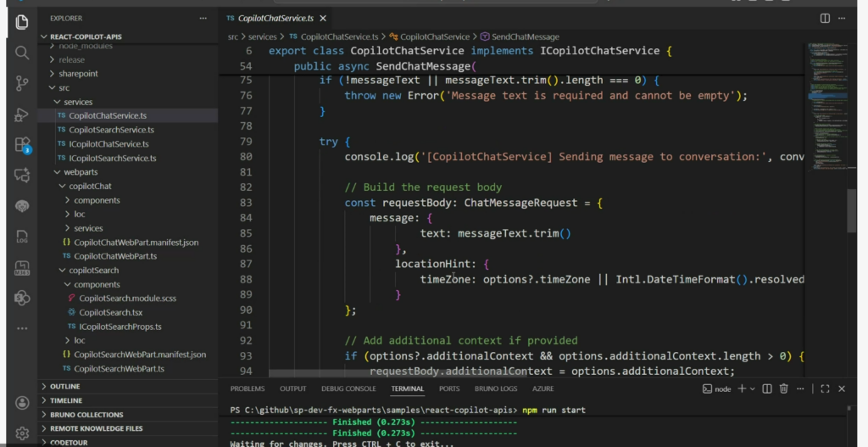Kill the terminal with trash icon
868x447 pixels.
(x=783, y=388)
